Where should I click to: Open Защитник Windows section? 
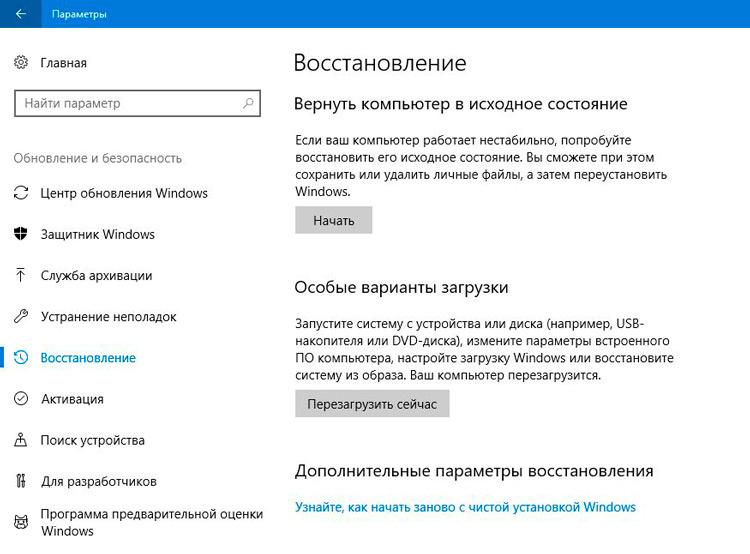click(x=98, y=234)
